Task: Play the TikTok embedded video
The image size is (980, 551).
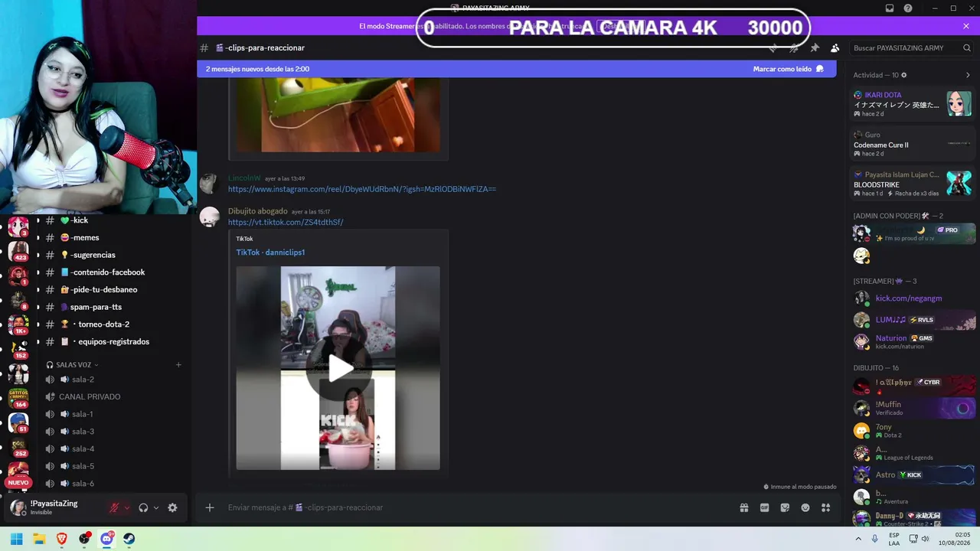Action: [338, 368]
